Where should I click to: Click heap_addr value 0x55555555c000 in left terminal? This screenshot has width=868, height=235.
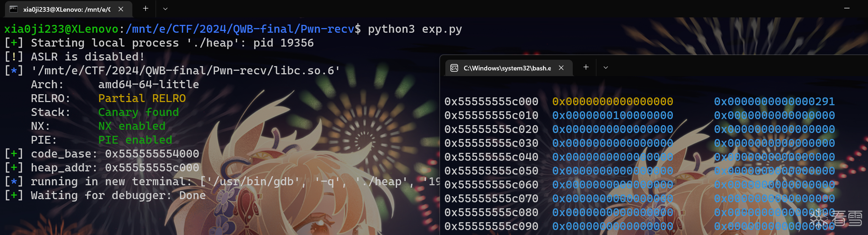coord(152,168)
